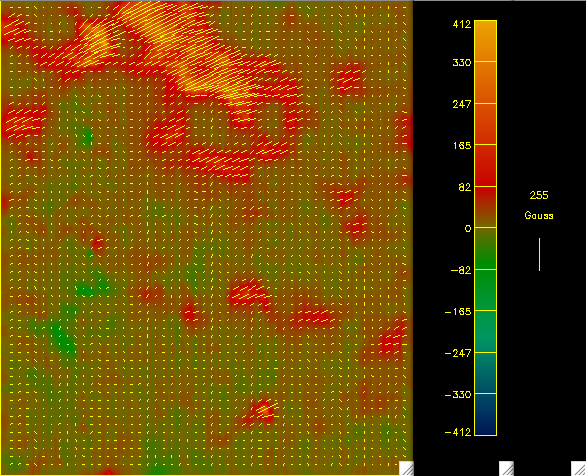The height and width of the screenshot is (476, 586).
Task: Click the Gauss unit label
Action: [x=539, y=216]
